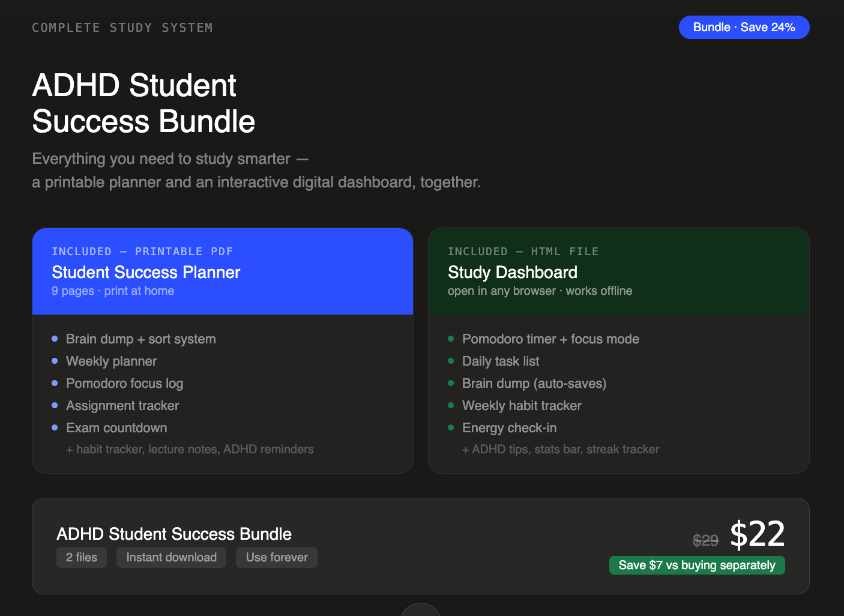844x616 pixels.
Task: Click the crossed-out $29 price
Action: 706,540
